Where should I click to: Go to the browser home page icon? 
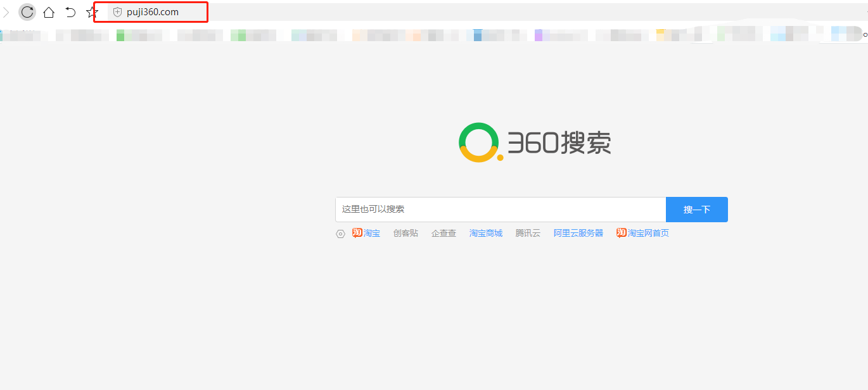click(49, 12)
